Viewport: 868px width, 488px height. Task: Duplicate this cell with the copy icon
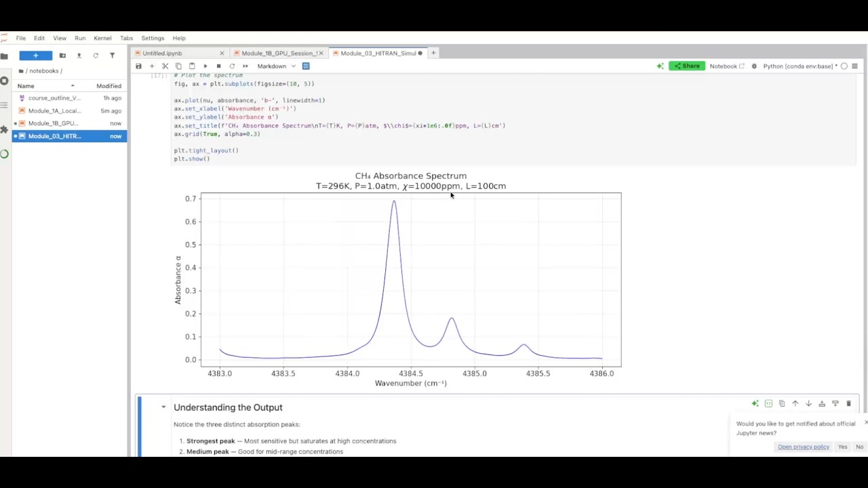point(782,404)
